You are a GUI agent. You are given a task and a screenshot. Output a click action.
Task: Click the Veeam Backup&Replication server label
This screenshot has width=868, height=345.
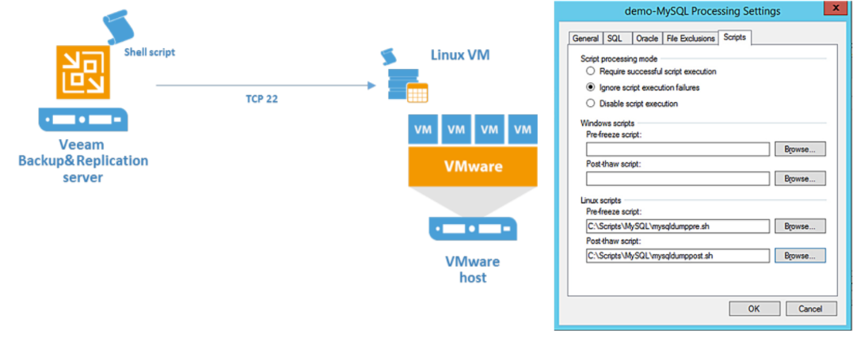pos(84,161)
